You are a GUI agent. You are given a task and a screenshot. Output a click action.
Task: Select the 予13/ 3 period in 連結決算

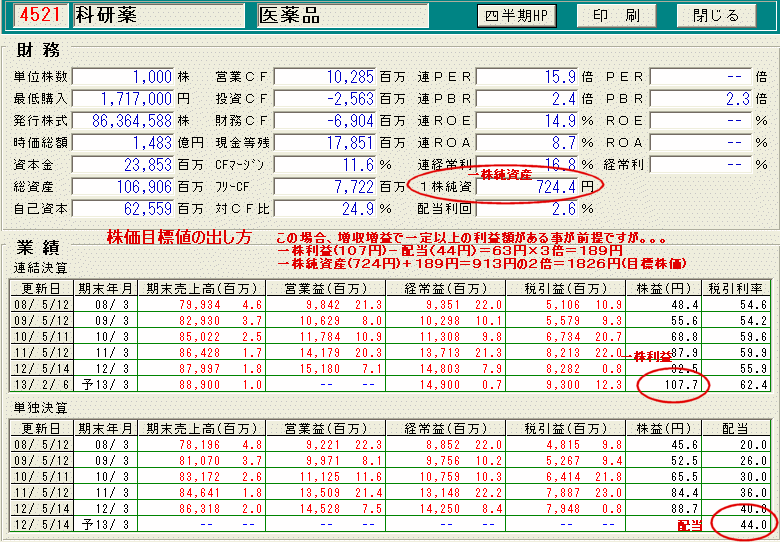click(105, 384)
